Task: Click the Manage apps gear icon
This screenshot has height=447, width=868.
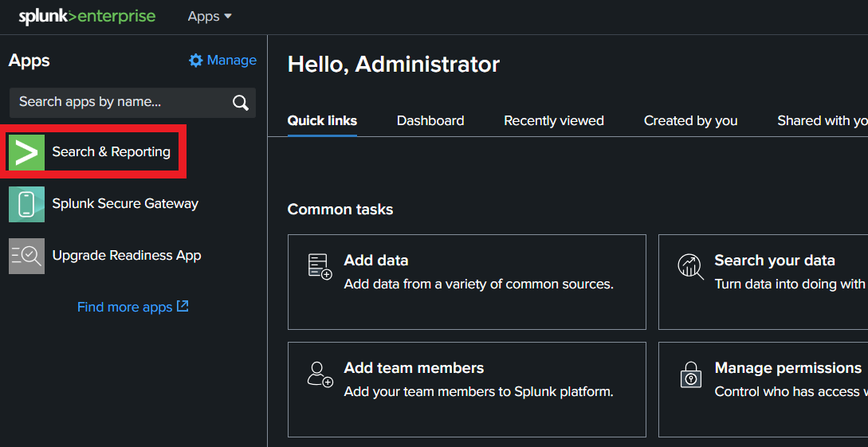Action: click(x=196, y=61)
